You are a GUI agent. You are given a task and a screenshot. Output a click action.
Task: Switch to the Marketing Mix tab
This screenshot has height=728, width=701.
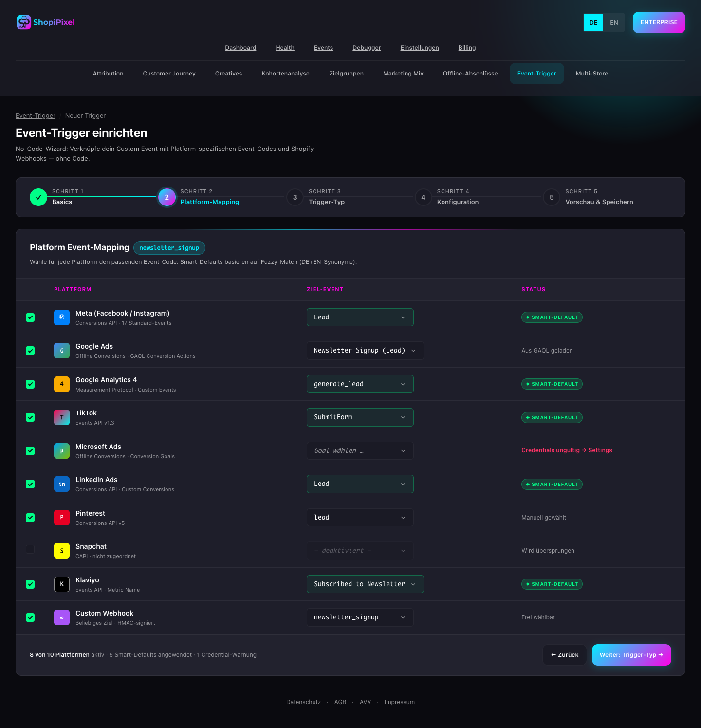403,74
